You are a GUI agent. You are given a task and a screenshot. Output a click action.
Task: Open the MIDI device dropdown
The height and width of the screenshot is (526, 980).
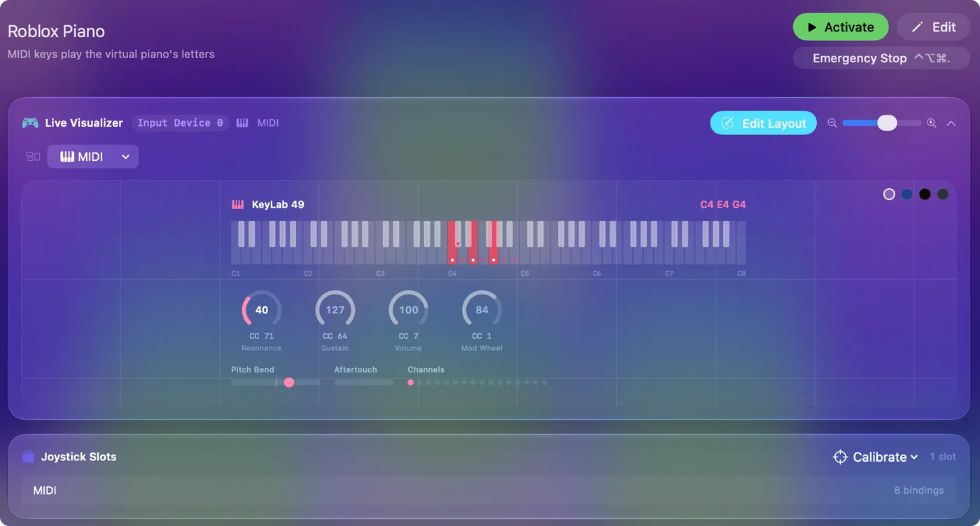coord(93,157)
